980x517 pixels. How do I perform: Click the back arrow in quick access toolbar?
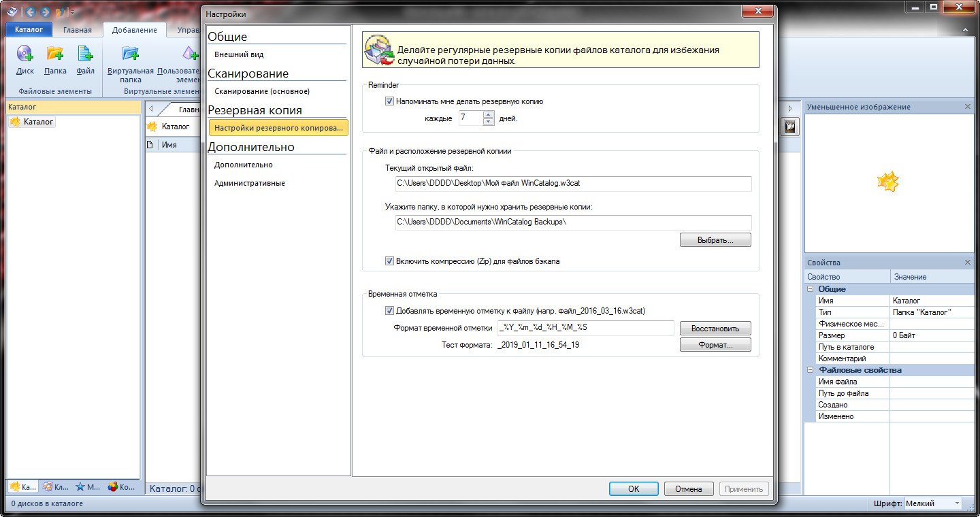[x=29, y=12]
